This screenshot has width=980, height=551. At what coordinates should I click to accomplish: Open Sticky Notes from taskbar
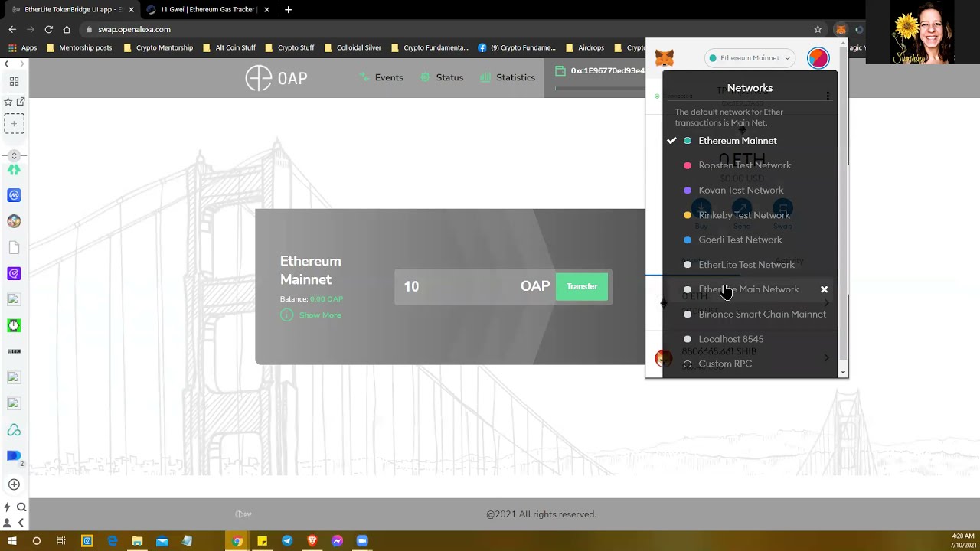click(262, 541)
